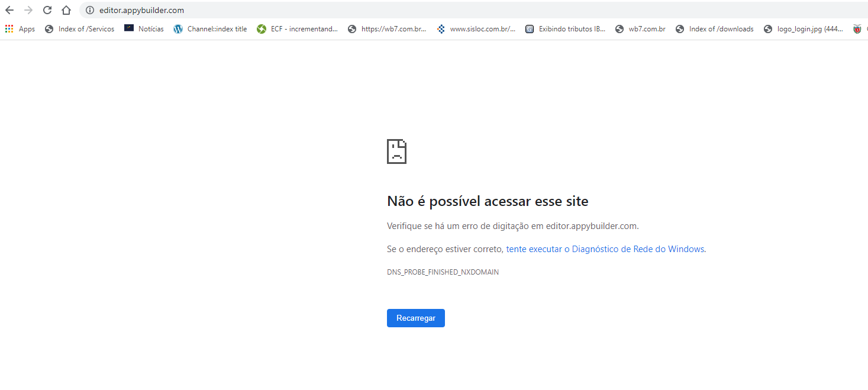The height and width of the screenshot is (390, 868).
Task: Click the 'Não é possível acessar esse site' heading
Action: (488, 201)
